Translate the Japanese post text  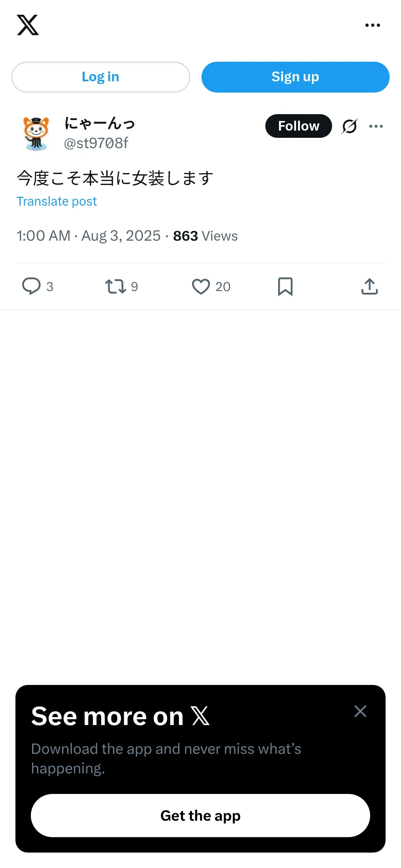coord(57,201)
